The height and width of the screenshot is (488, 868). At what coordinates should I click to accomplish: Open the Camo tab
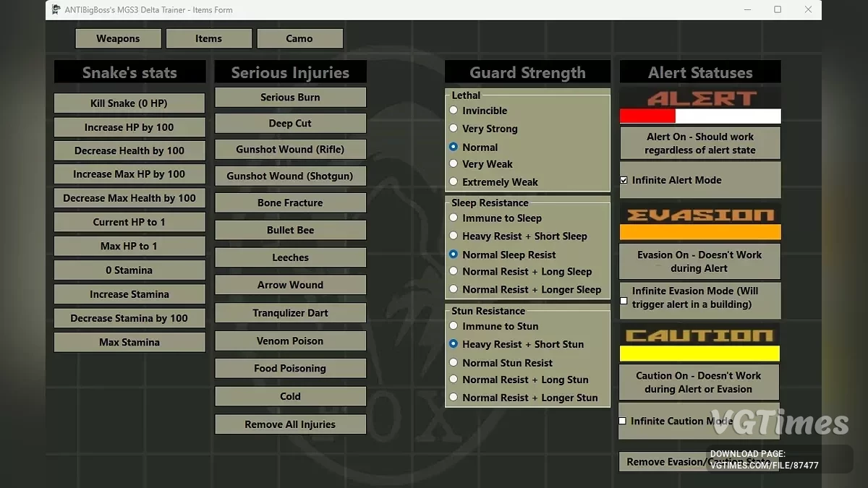(x=299, y=38)
